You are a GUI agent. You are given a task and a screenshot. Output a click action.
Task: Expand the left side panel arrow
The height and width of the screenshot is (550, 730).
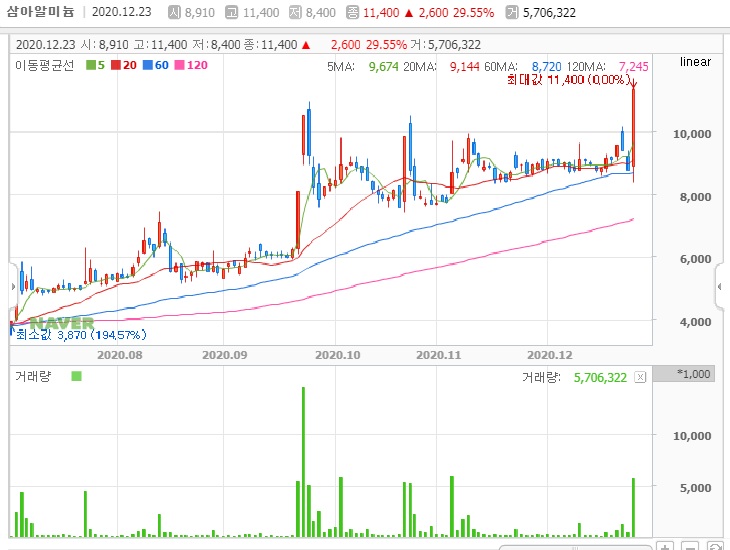pos(13,287)
